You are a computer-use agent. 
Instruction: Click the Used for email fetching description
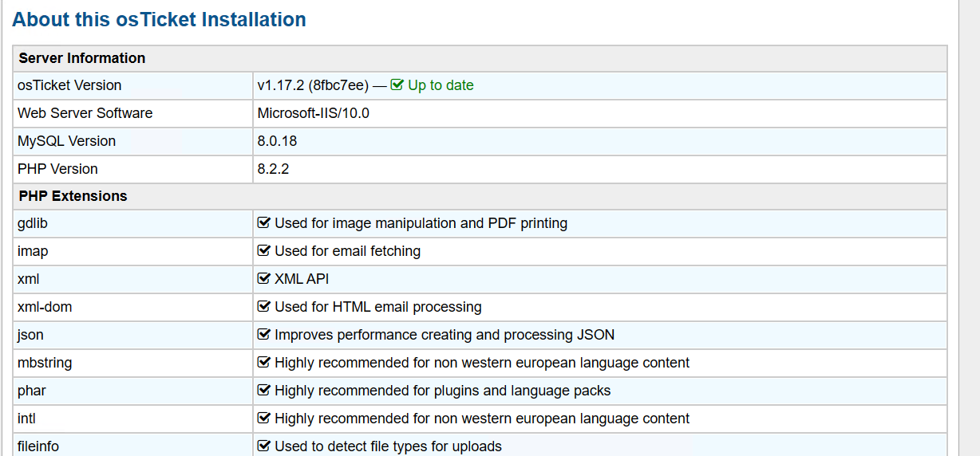point(347,251)
